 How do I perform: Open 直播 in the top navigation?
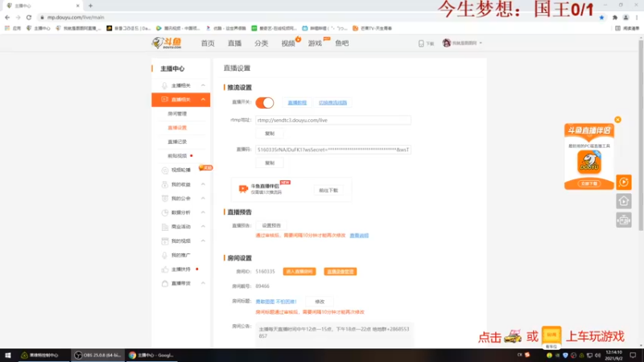(234, 43)
